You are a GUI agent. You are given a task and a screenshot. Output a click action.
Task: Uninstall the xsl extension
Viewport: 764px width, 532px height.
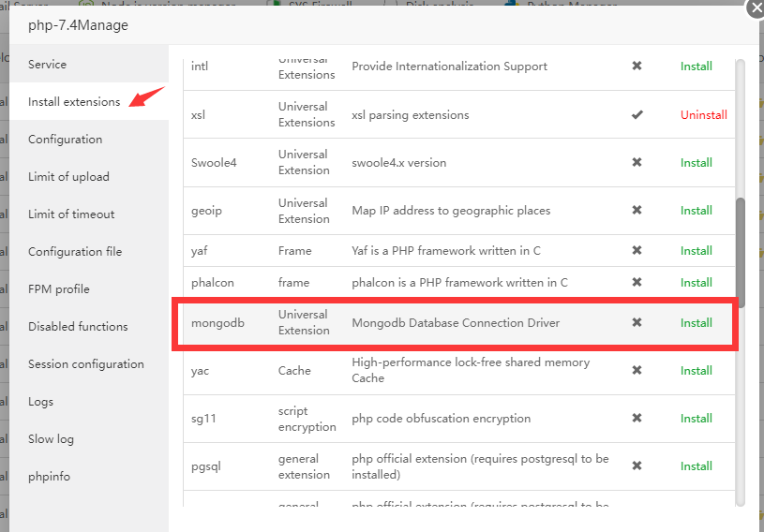tap(703, 115)
